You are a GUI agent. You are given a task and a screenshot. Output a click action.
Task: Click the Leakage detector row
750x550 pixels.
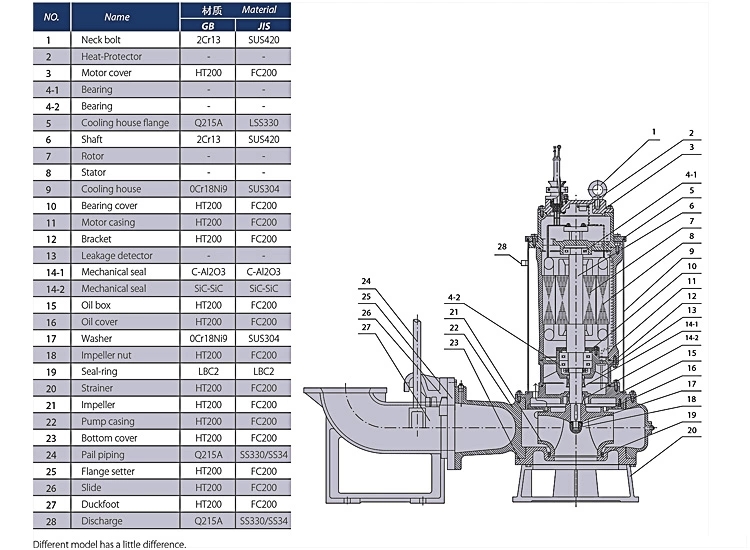117,256
